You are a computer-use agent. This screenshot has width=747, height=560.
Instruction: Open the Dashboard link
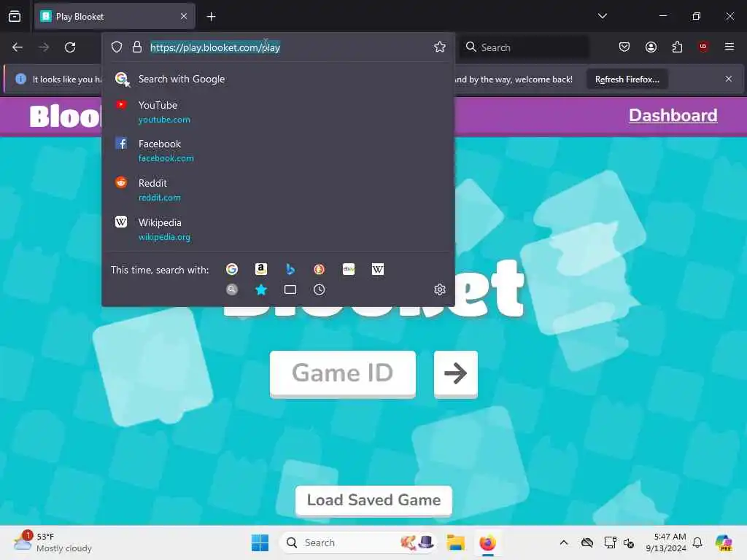tap(673, 115)
